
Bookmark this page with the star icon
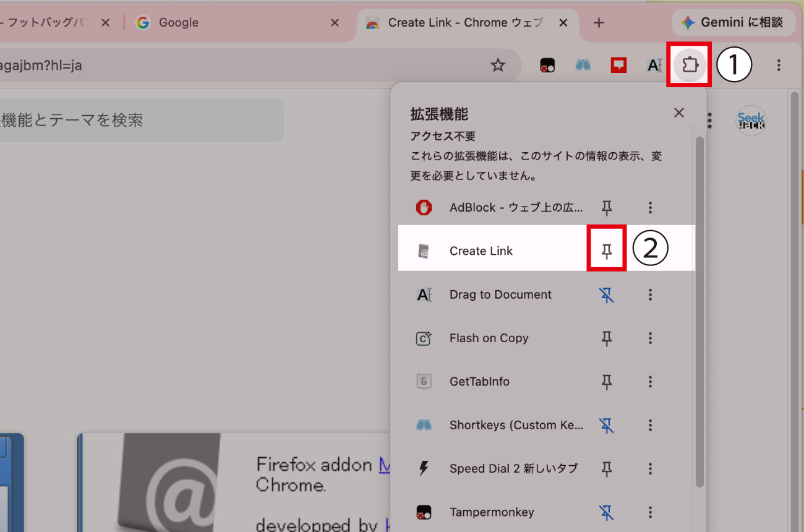point(498,65)
